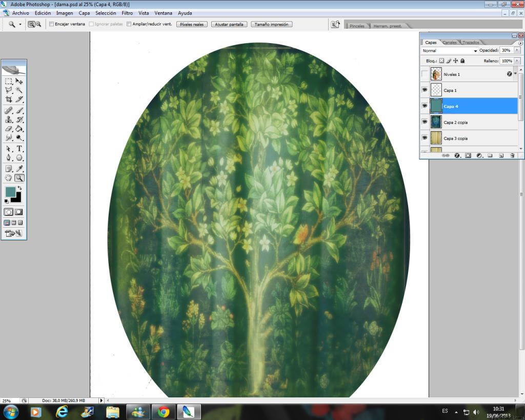Viewport: 525px width, 420px height.
Task: Open the Relleno slider arrow
Action: coord(517,61)
